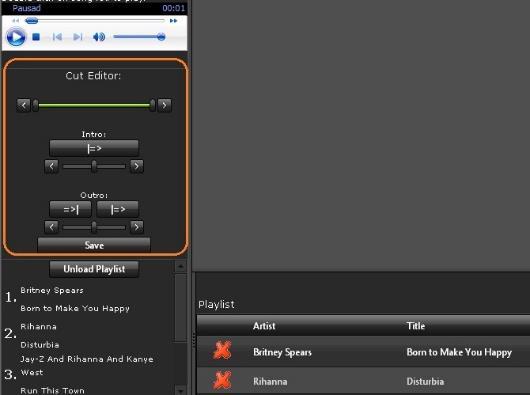Screen dimensions: 530x395
Task: Save the cut editor settings
Action: [x=94, y=245]
